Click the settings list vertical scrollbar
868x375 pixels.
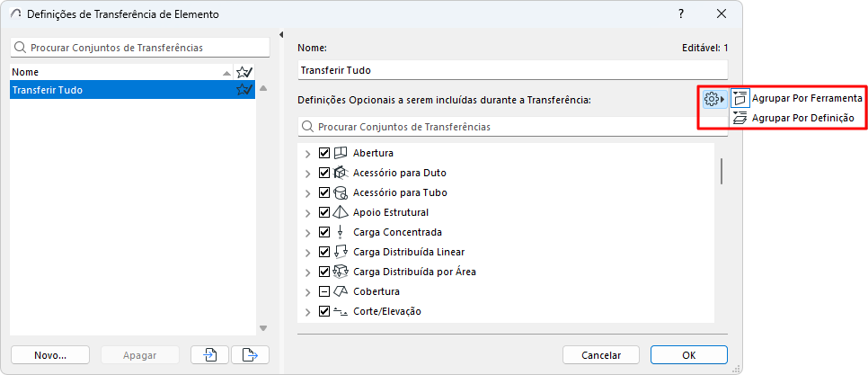(x=722, y=171)
